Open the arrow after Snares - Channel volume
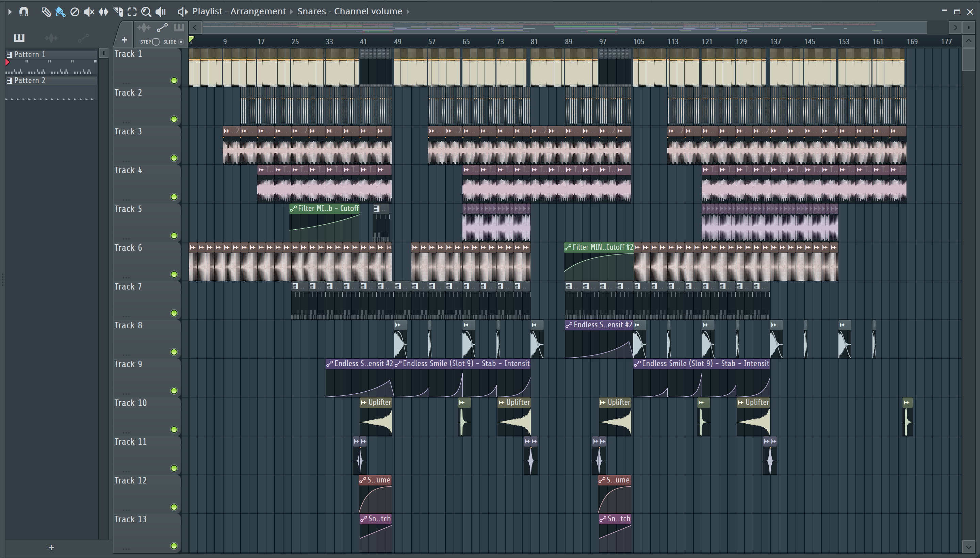 coord(408,12)
